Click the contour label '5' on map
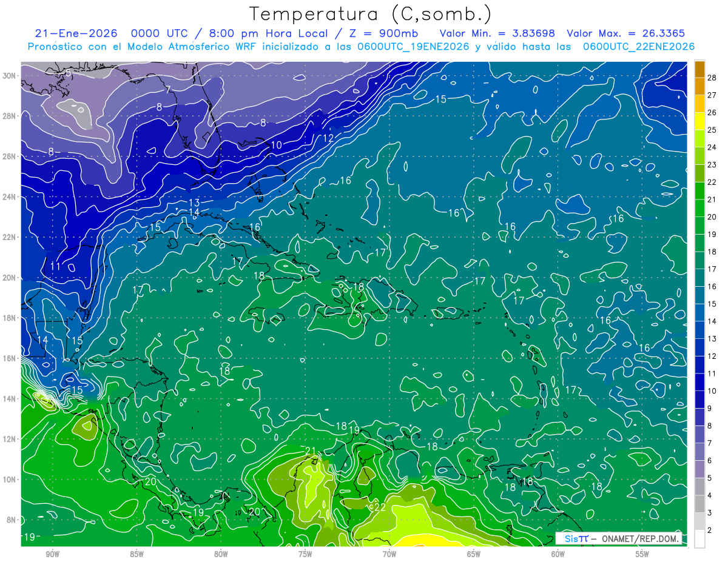The image size is (728, 562). [69, 73]
